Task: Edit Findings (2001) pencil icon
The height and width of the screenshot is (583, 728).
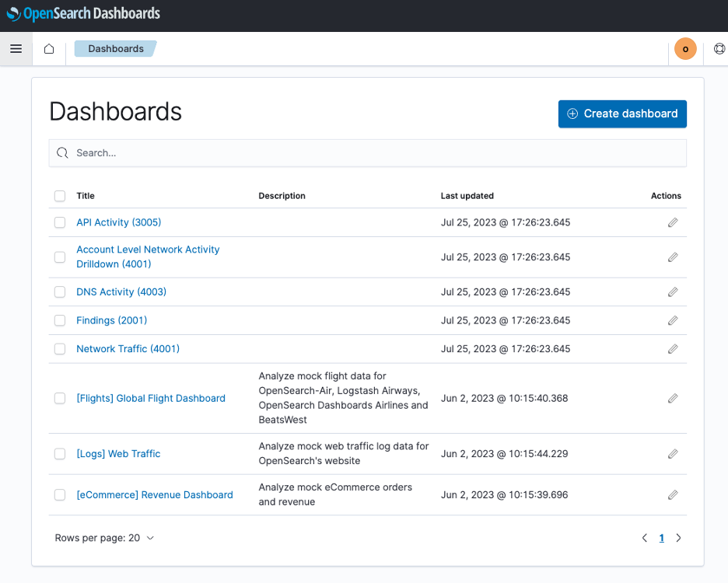Action: [x=673, y=320]
